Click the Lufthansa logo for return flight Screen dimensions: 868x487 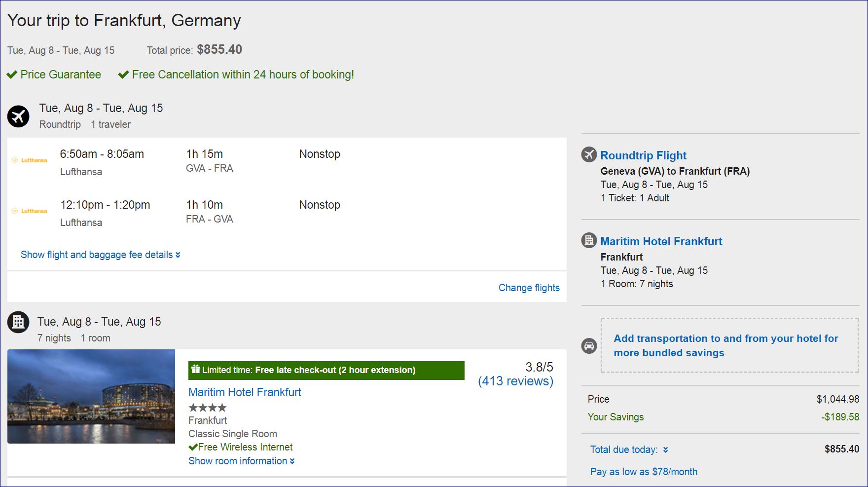(x=30, y=211)
